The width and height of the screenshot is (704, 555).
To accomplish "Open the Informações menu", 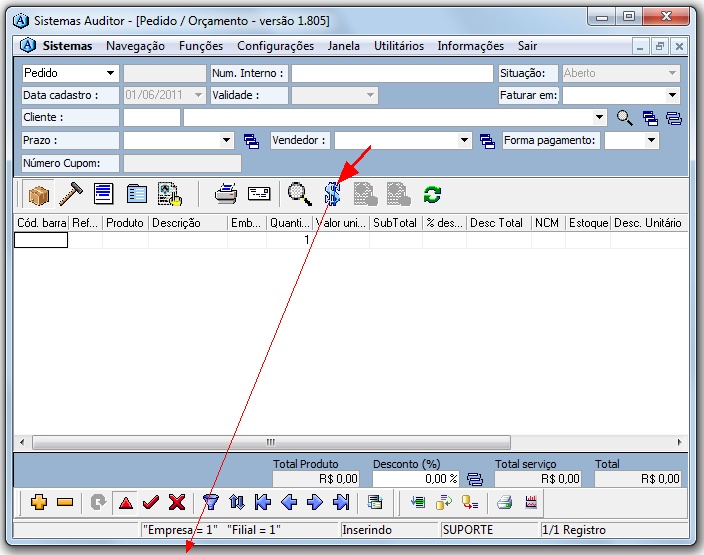I will pyautogui.click(x=471, y=46).
